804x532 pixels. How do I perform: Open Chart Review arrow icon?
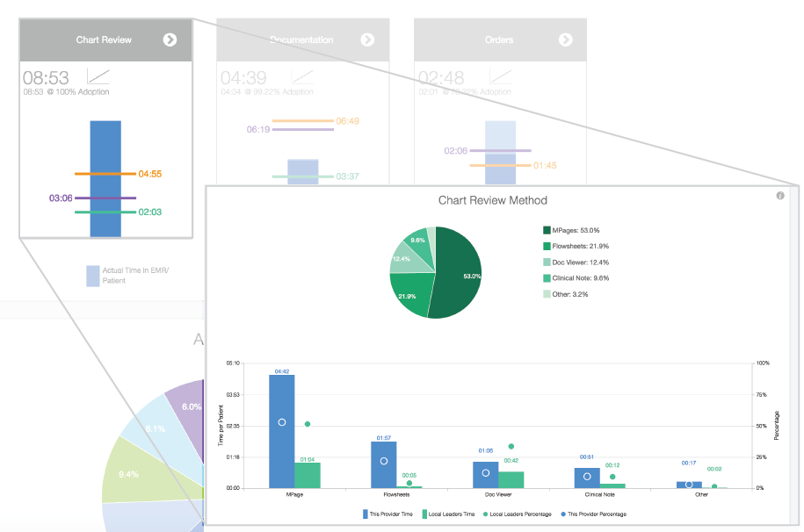[x=170, y=40]
